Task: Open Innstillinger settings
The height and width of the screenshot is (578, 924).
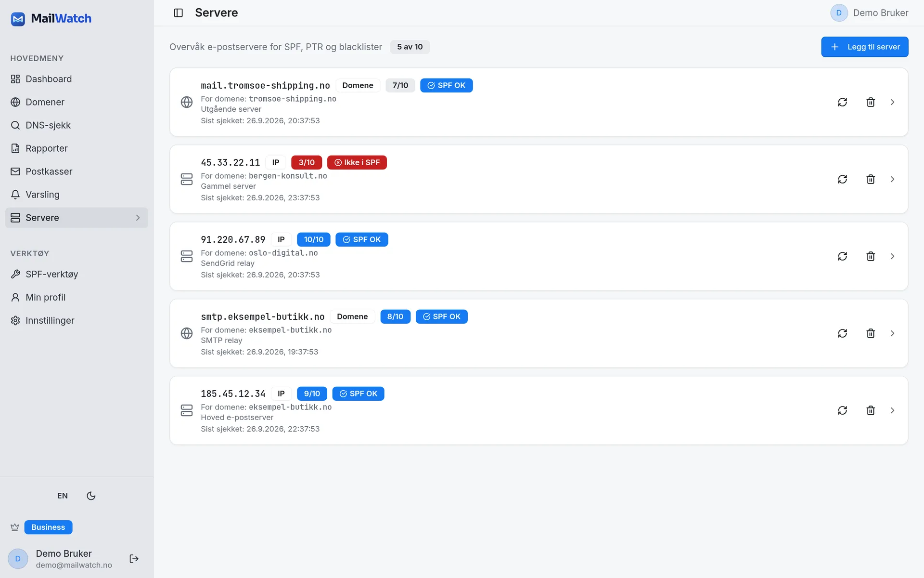Action: click(x=77, y=320)
